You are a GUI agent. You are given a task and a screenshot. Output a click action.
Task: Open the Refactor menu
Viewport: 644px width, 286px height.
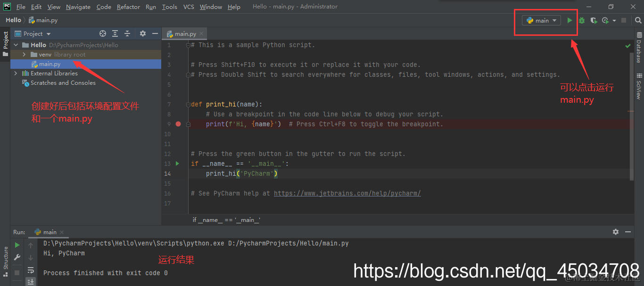(x=128, y=7)
